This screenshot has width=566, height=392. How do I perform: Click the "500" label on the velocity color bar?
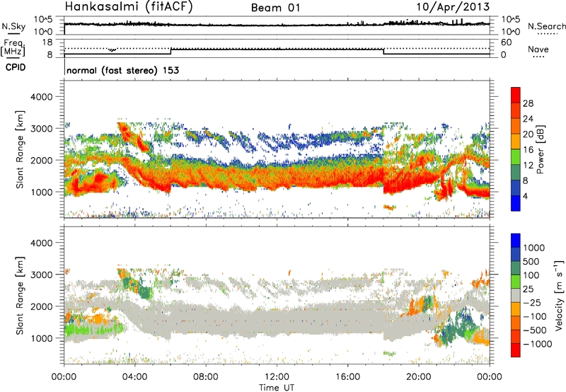coord(531,261)
